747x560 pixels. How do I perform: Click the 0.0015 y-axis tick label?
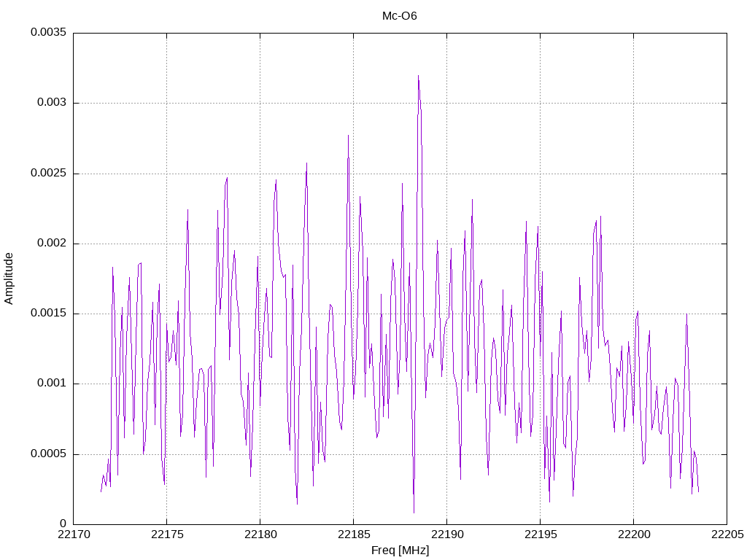[x=49, y=314]
